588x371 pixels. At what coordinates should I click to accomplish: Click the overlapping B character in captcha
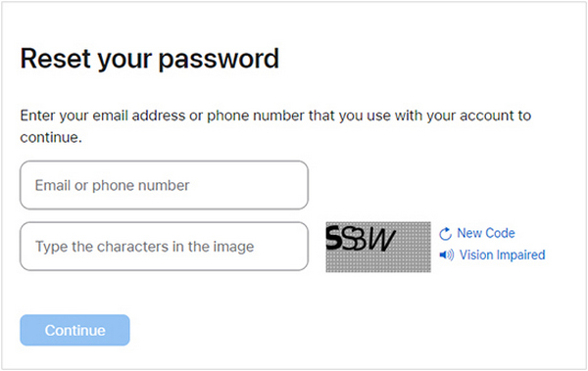point(360,241)
